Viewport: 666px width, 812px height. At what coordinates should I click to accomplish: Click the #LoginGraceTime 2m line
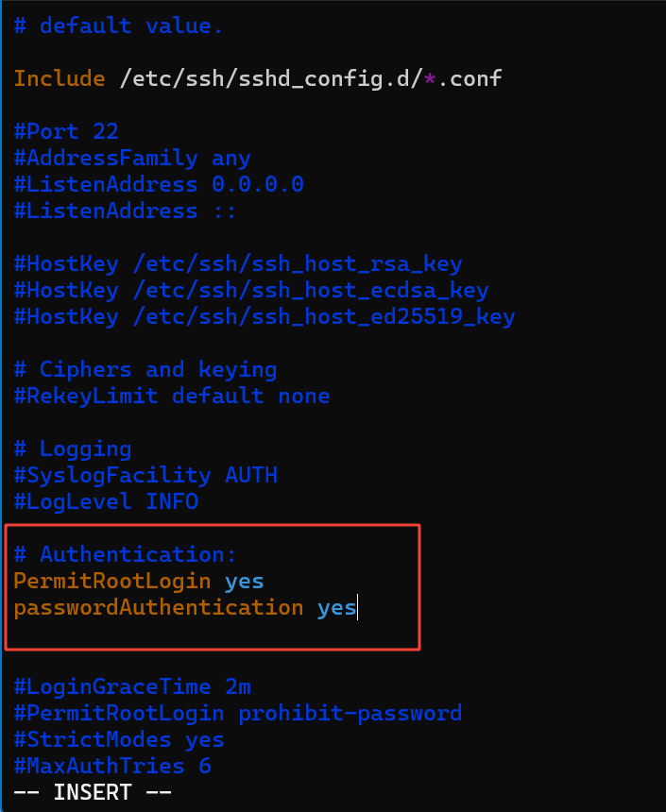131,686
